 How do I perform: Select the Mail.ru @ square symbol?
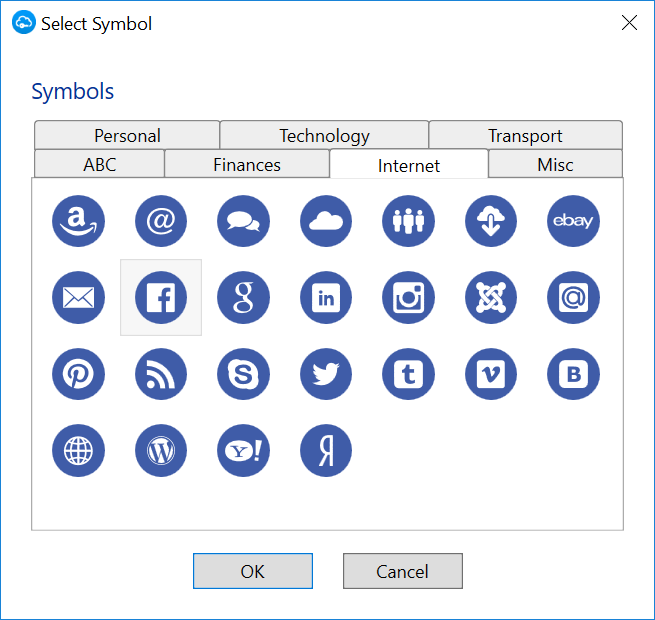[x=573, y=297]
